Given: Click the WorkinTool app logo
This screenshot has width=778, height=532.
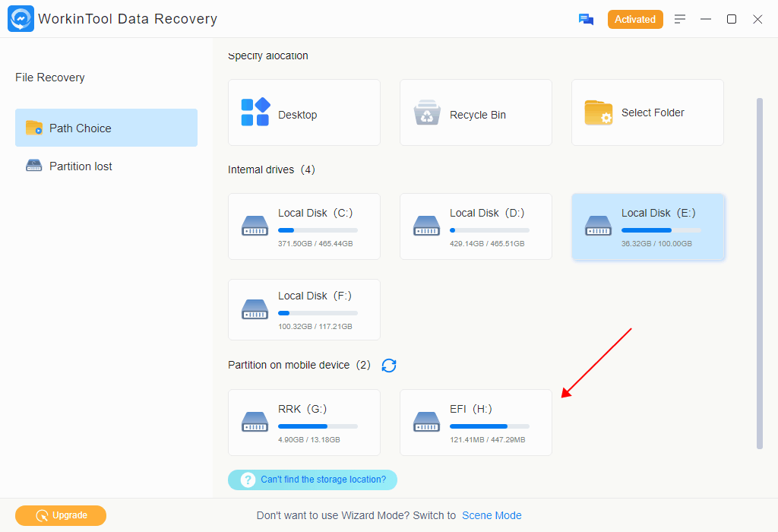Looking at the screenshot, I should tap(20, 19).
